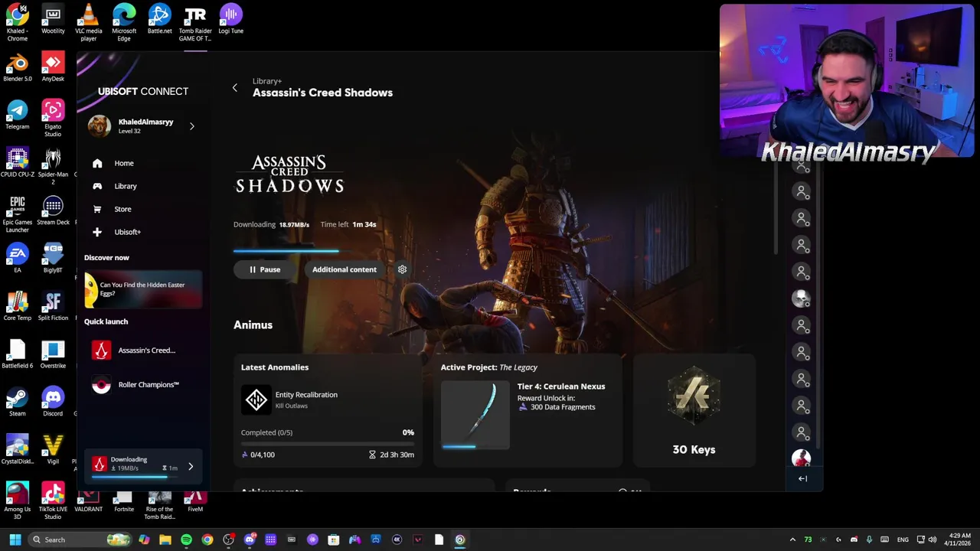Viewport: 980px width, 551px height.
Task: Open Additional content for Assassin's Creed Shadows
Action: tap(345, 269)
